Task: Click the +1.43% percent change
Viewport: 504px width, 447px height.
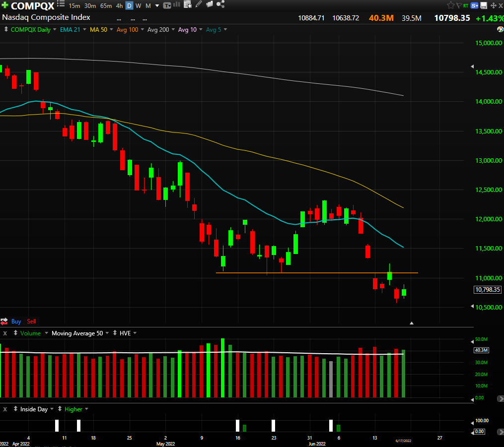Action: (490, 18)
